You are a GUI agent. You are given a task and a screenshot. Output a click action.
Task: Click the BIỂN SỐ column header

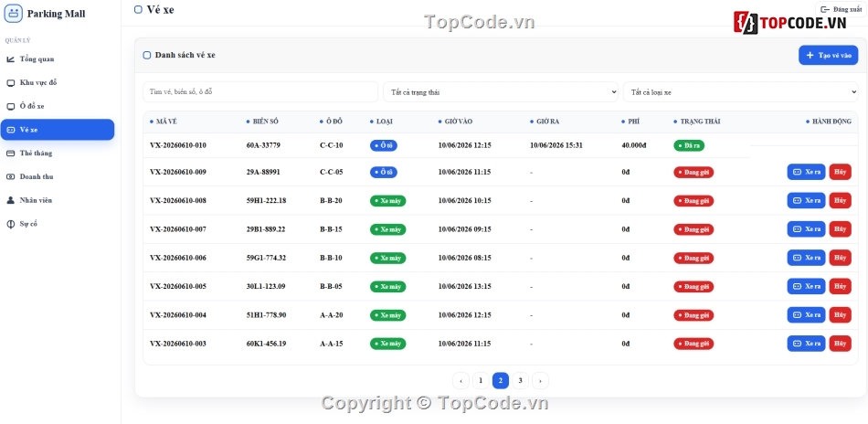pyautogui.click(x=262, y=122)
